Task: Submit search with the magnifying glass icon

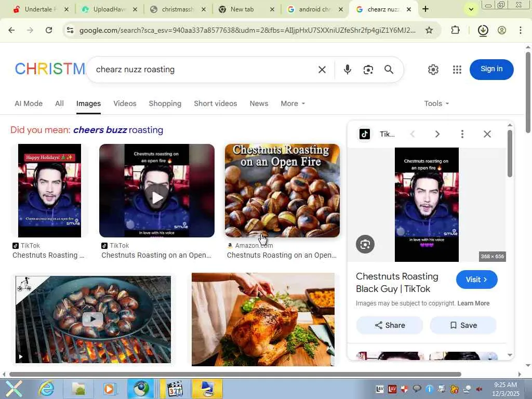Action: pos(389,70)
